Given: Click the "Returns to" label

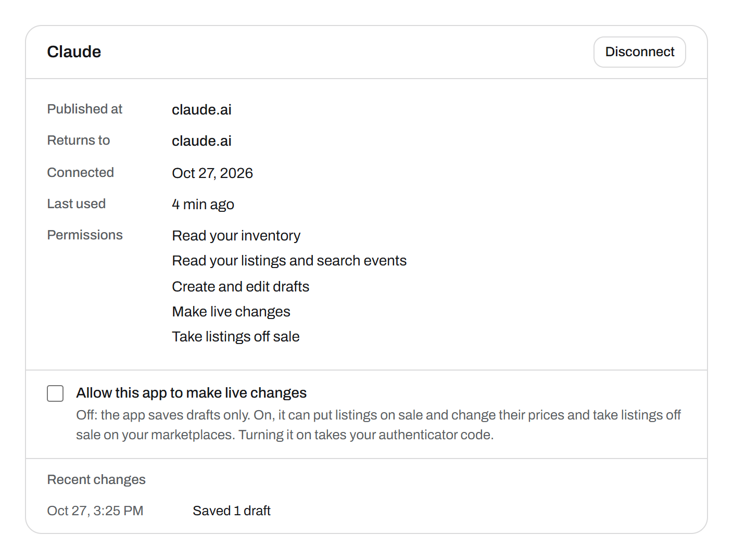Looking at the screenshot, I should click(x=79, y=141).
